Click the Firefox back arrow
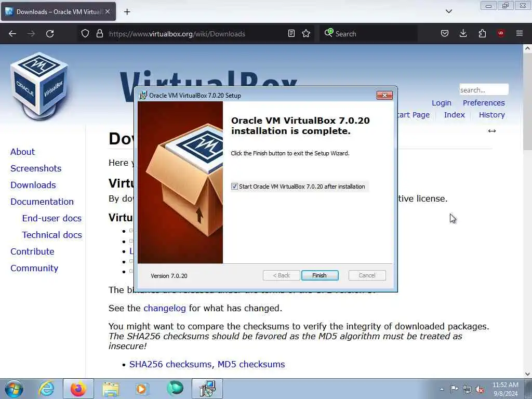This screenshot has height=399, width=532. [x=12, y=34]
